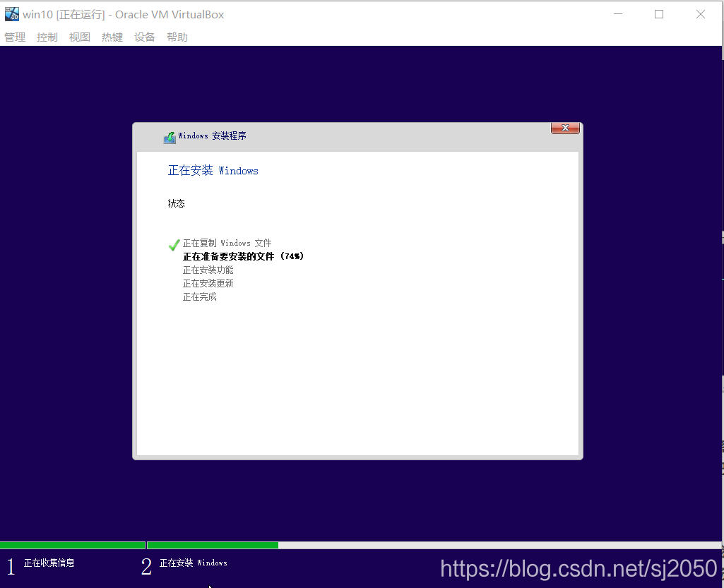This screenshot has width=724, height=588.
Task: Select the 正在安装功能 step
Action: coord(208,270)
